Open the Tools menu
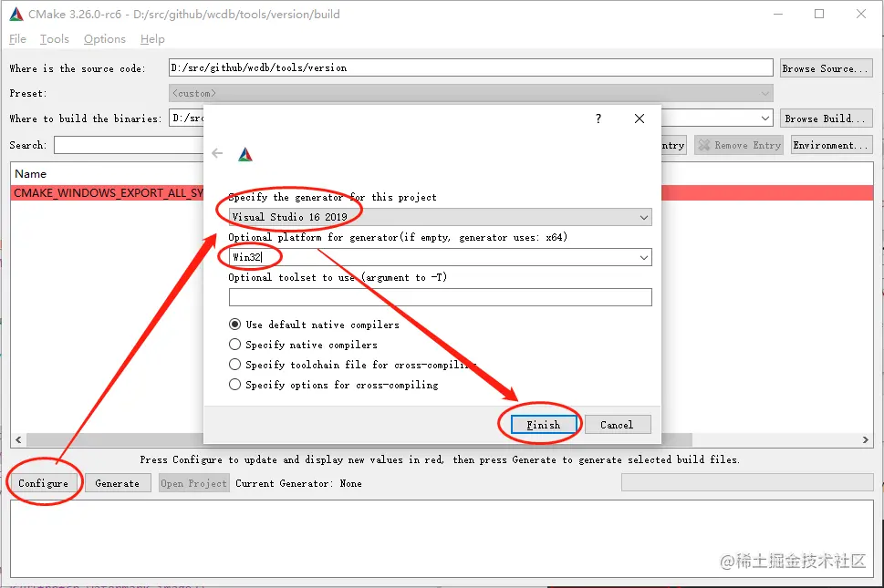This screenshot has width=884, height=588. tap(54, 39)
